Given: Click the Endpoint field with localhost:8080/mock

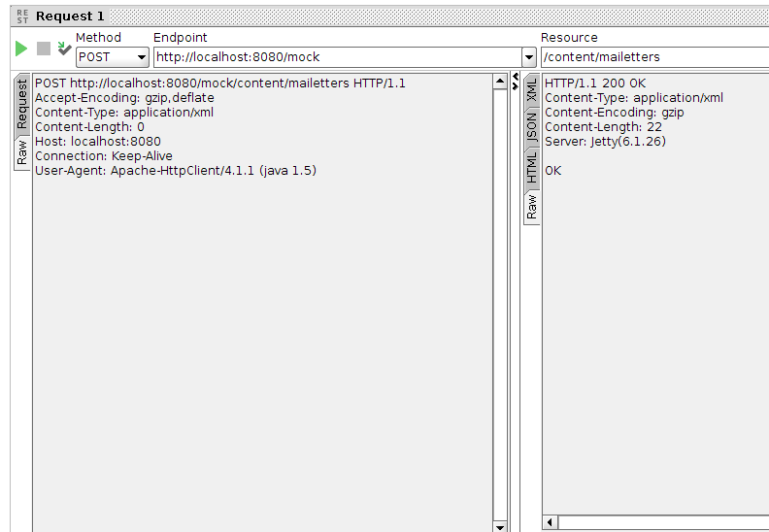Looking at the screenshot, I should click(x=337, y=57).
